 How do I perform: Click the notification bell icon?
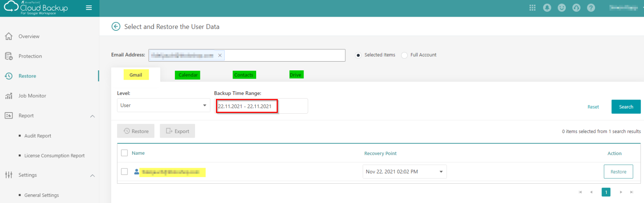547,8
